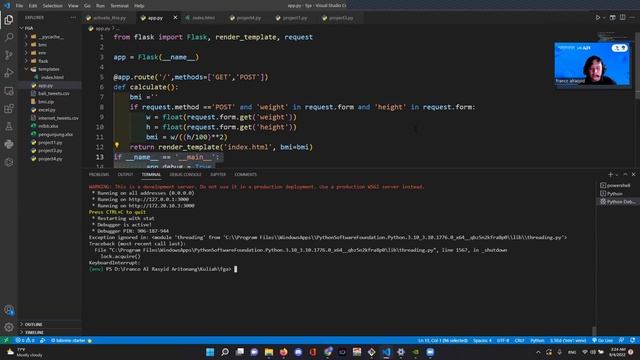Screen dimensions: 640x360
Task: Expand the bmi folder
Action: (41, 44)
